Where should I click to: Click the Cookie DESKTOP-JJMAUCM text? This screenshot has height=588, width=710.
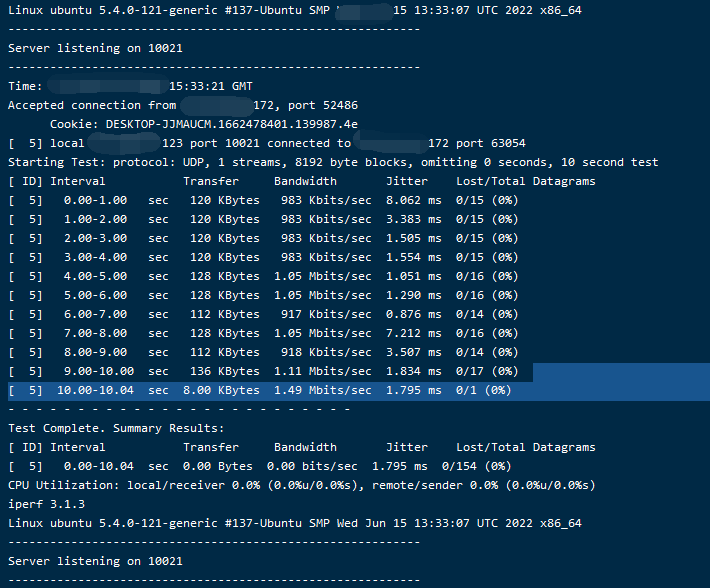pos(204,124)
